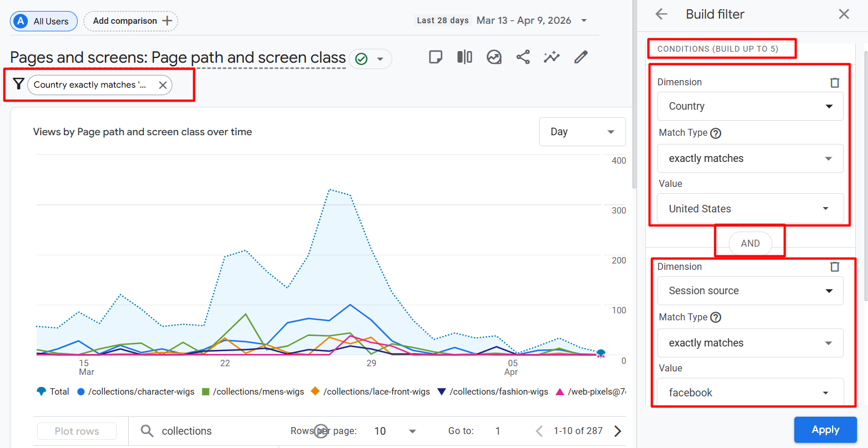Toggle the /collections/character-wigs legend series
The image size is (868, 448).
[136, 392]
